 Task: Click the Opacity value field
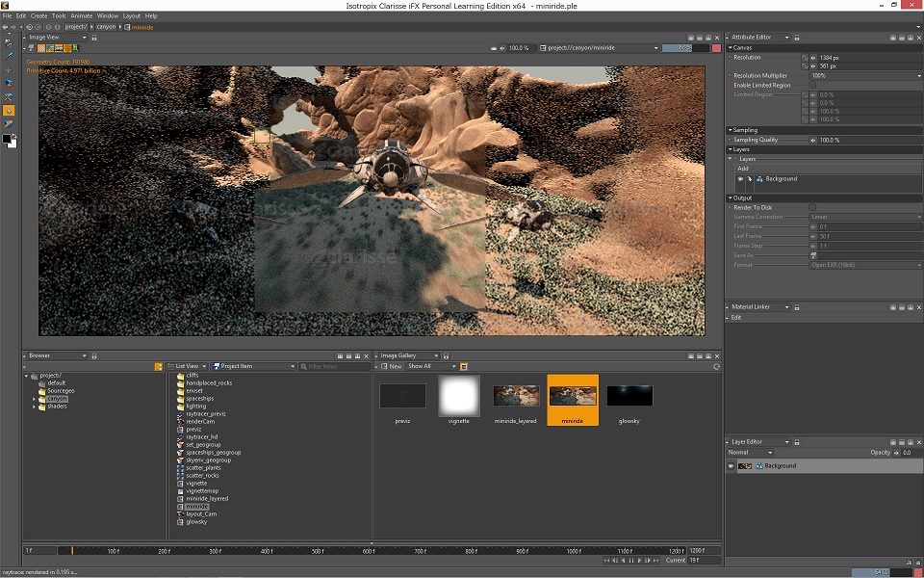911,453
